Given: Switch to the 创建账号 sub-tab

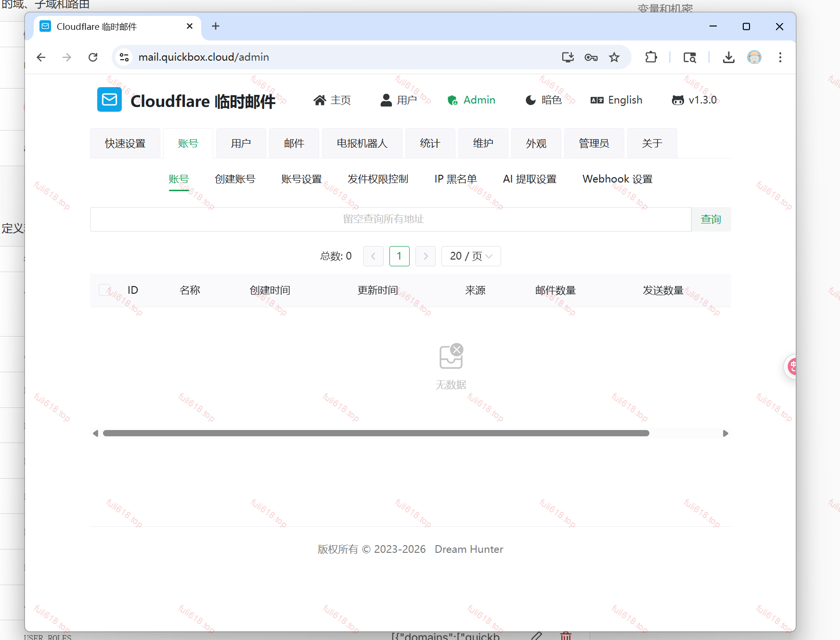Looking at the screenshot, I should tap(235, 179).
